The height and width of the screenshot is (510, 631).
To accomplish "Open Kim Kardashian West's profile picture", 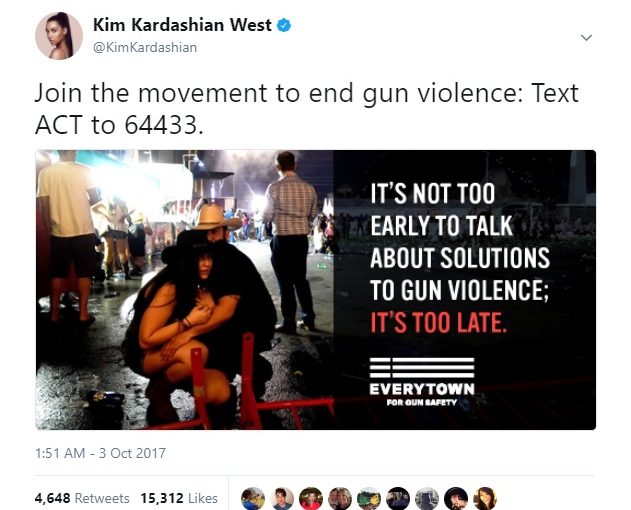I will coord(59,36).
